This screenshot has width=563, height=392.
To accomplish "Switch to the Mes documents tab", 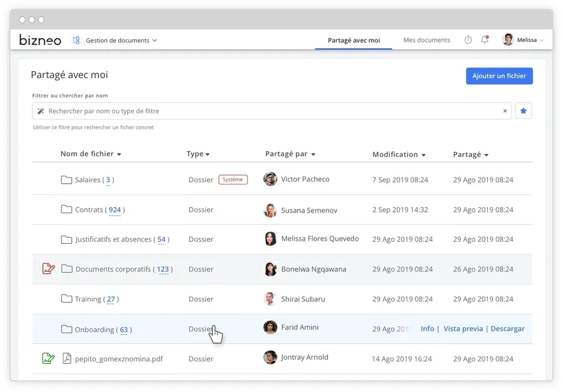I will point(427,41).
